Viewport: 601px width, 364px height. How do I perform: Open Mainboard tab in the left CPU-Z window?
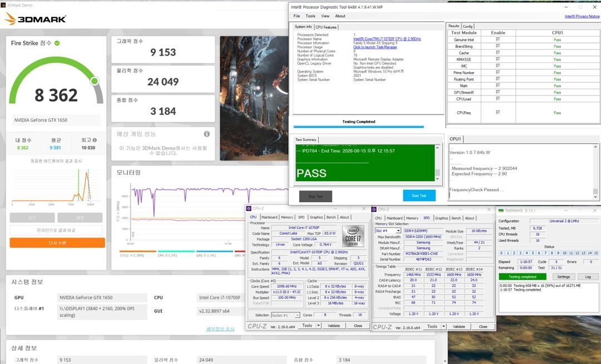coord(269,217)
